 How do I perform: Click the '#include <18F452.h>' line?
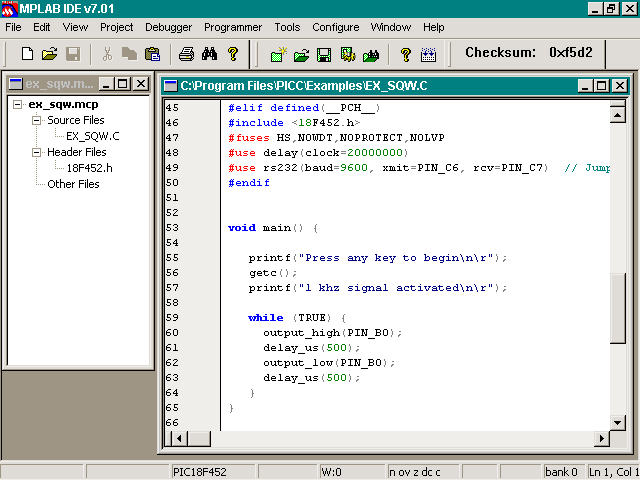[x=294, y=122]
